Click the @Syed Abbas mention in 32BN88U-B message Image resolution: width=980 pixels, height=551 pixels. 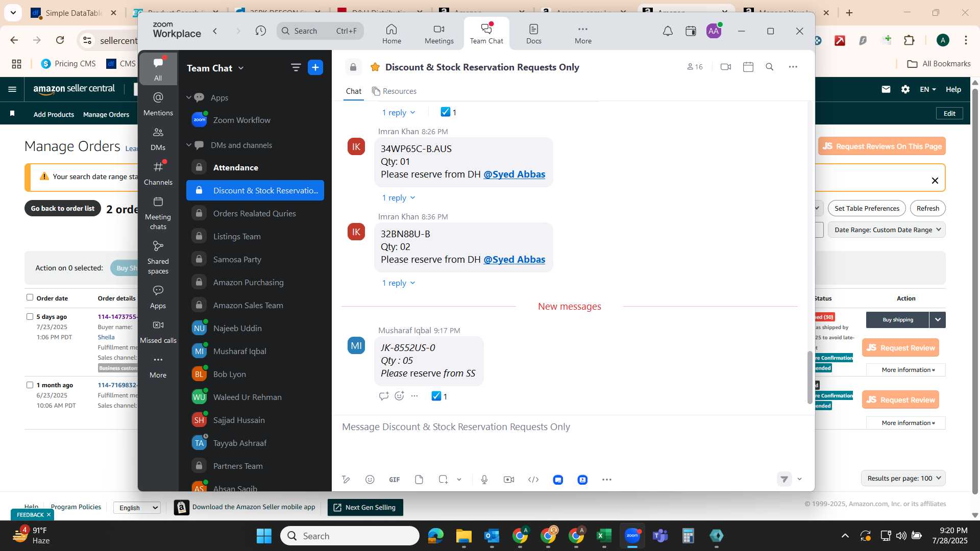click(x=514, y=259)
